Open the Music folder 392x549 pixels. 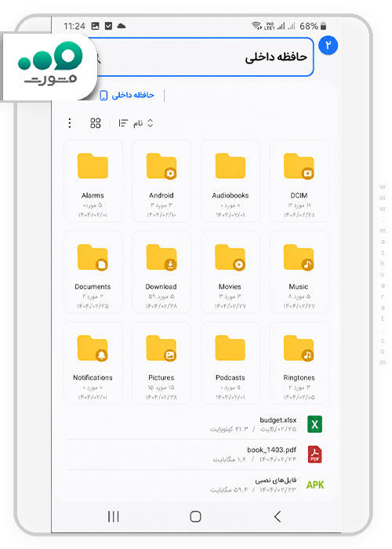pyautogui.click(x=299, y=271)
